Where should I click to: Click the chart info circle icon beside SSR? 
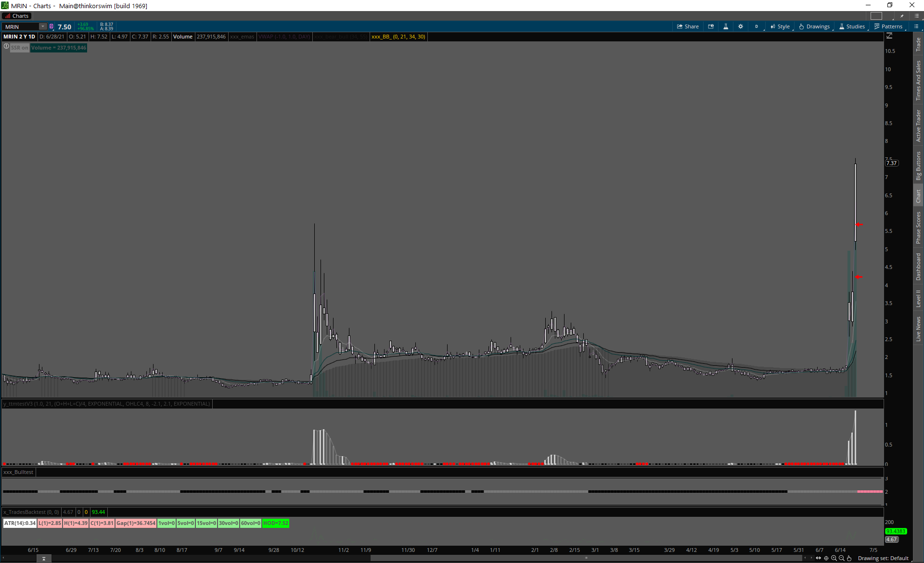click(x=6, y=47)
